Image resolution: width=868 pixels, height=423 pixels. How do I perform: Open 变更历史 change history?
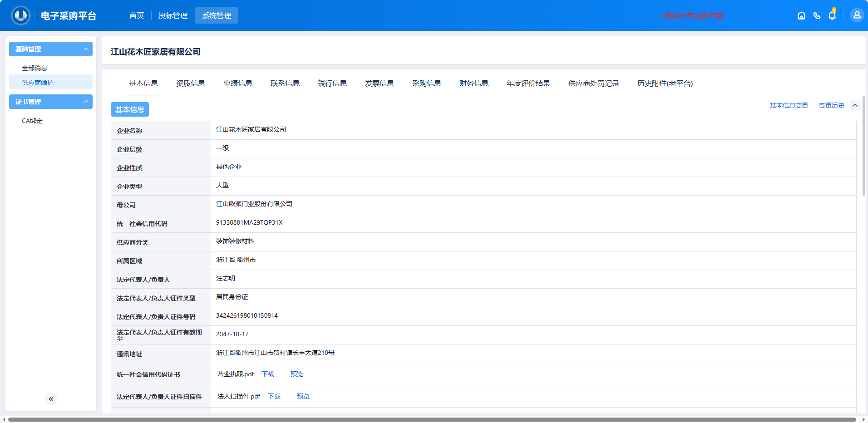click(831, 105)
